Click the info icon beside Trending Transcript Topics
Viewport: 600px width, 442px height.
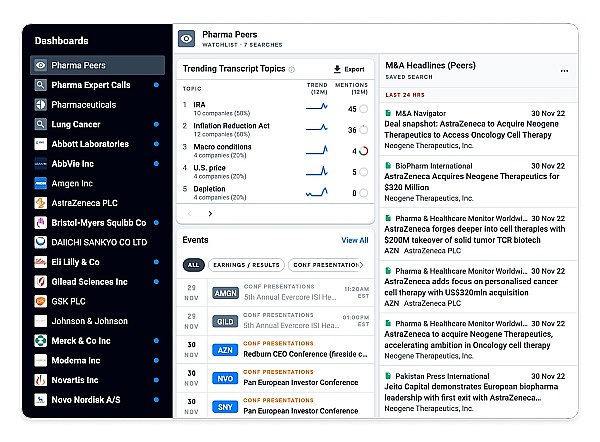tap(292, 69)
